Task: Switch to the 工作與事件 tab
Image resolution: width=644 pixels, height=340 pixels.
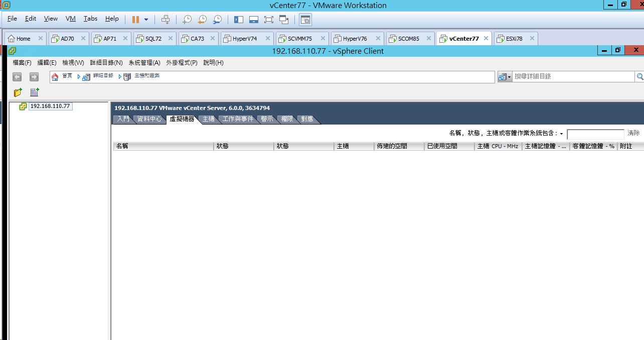Action: [x=238, y=120]
